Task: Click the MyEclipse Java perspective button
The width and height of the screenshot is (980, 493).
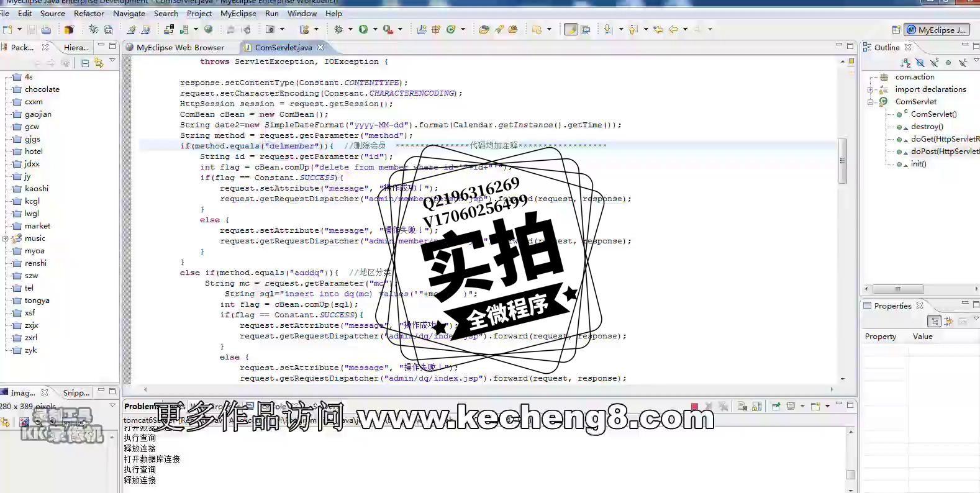Action: tap(937, 30)
